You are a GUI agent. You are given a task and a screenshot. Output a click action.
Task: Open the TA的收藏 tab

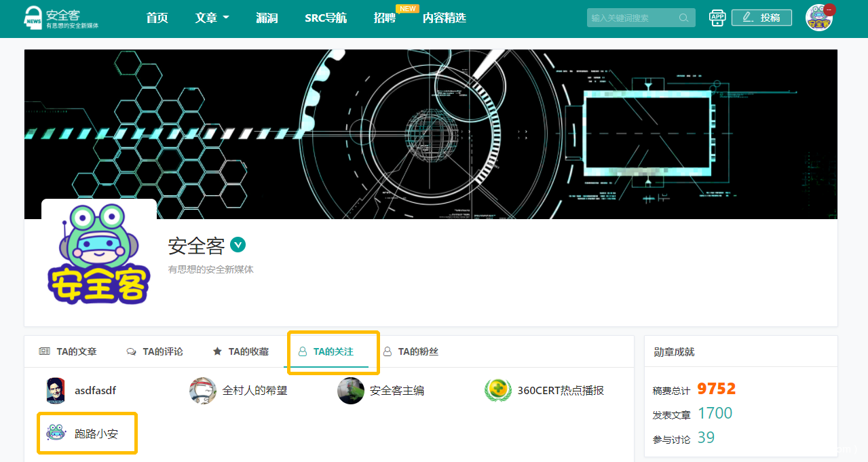tap(241, 351)
